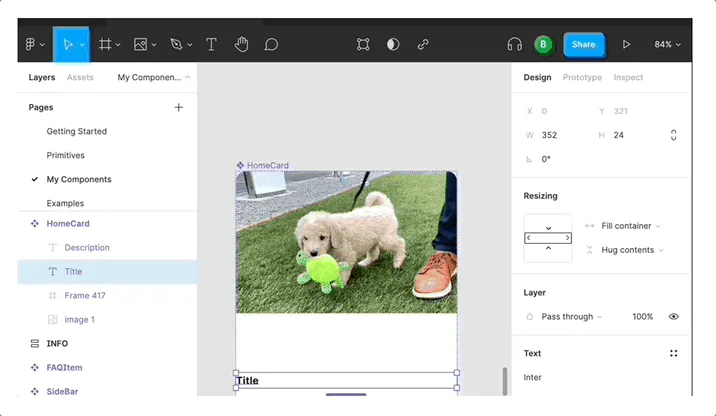Open Move tool options chevron

tap(82, 45)
